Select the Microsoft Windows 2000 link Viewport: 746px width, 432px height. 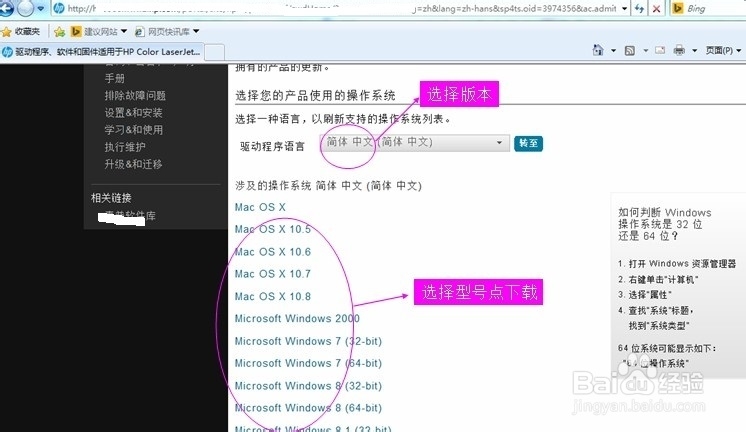[x=297, y=318]
